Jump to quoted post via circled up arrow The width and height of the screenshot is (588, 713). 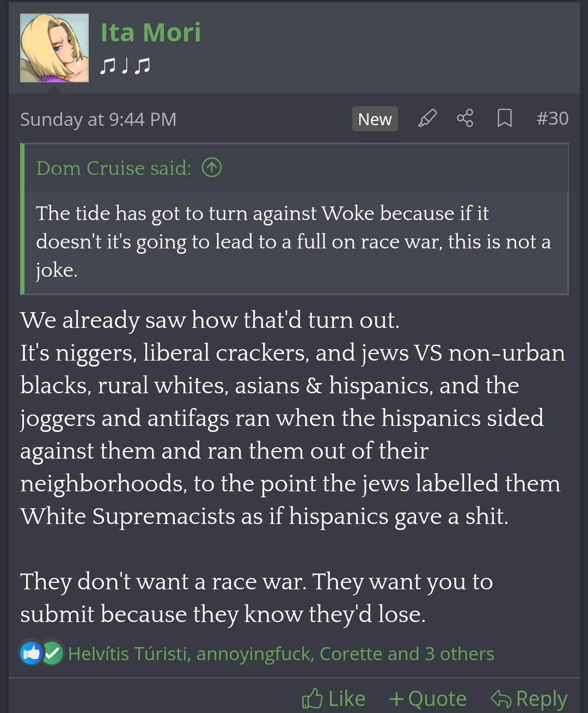[x=212, y=168]
